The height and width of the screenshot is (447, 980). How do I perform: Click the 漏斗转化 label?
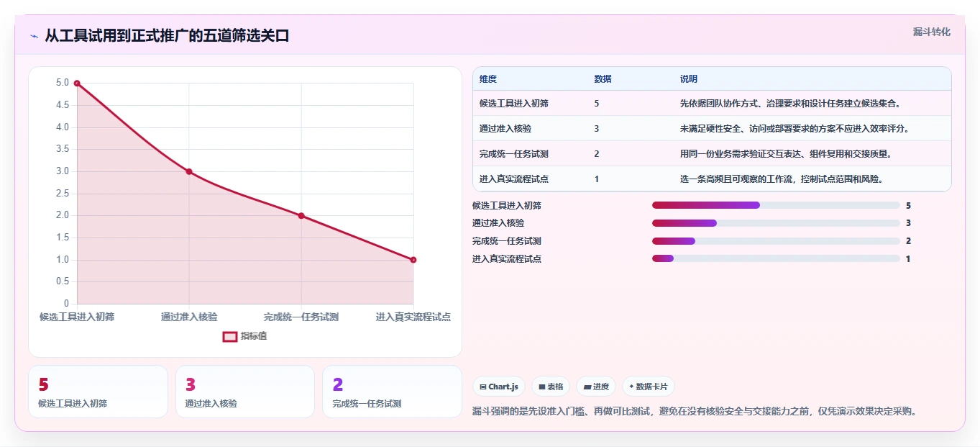click(932, 32)
